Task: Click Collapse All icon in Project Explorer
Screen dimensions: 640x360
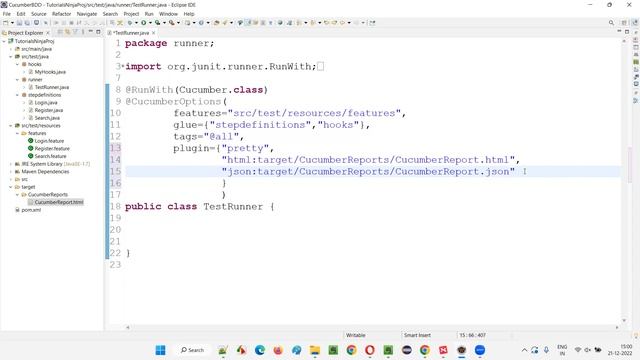Action: pos(60,32)
